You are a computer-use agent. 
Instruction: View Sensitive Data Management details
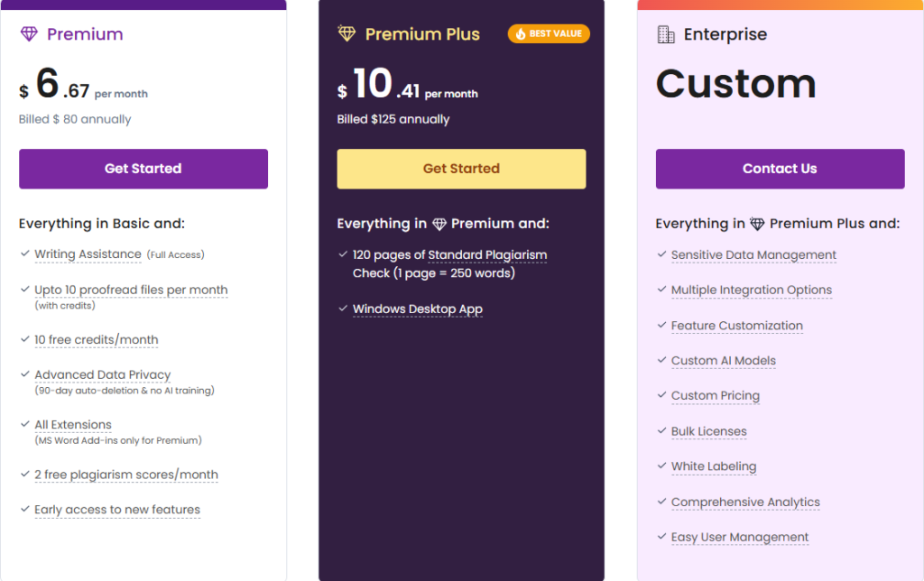pyautogui.click(x=753, y=255)
